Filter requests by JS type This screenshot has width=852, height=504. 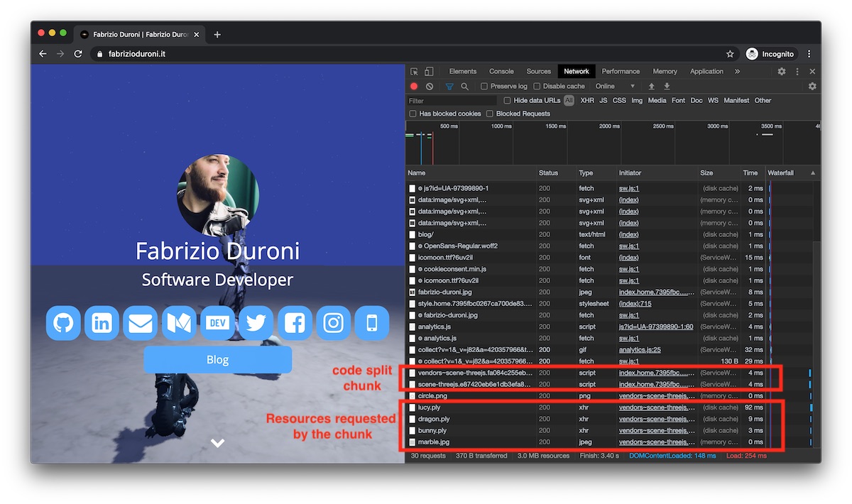[603, 101]
